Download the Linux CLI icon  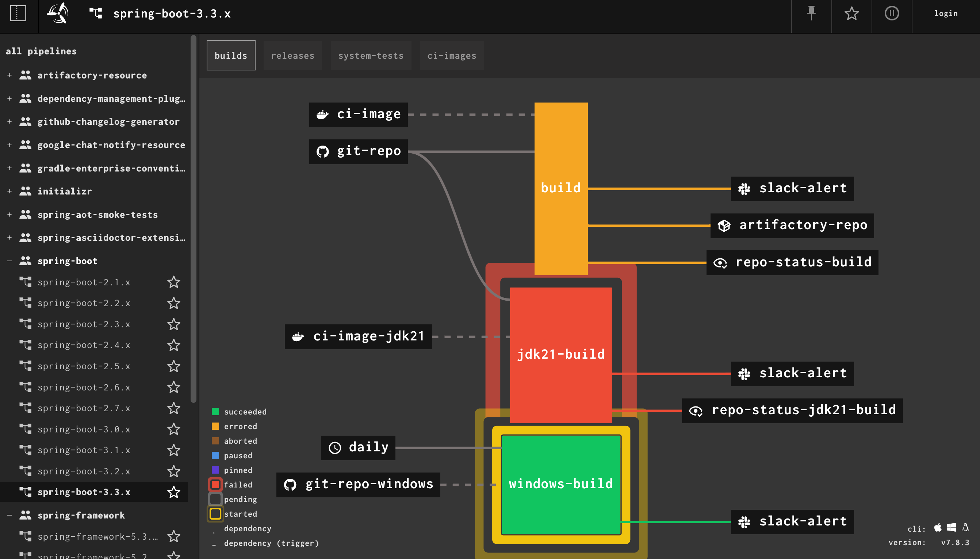pos(965,528)
